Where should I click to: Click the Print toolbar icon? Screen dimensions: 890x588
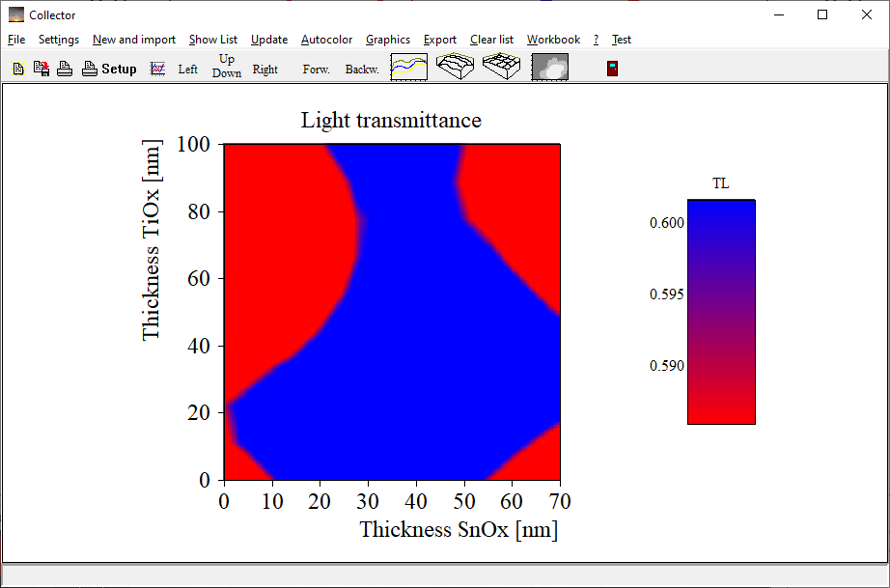tap(65, 69)
